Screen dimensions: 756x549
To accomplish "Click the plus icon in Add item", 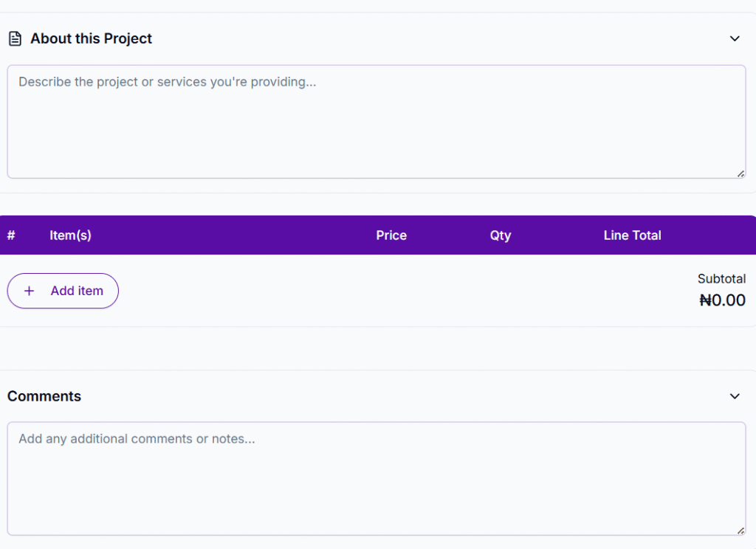I will pyautogui.click(x=30, y=291).
